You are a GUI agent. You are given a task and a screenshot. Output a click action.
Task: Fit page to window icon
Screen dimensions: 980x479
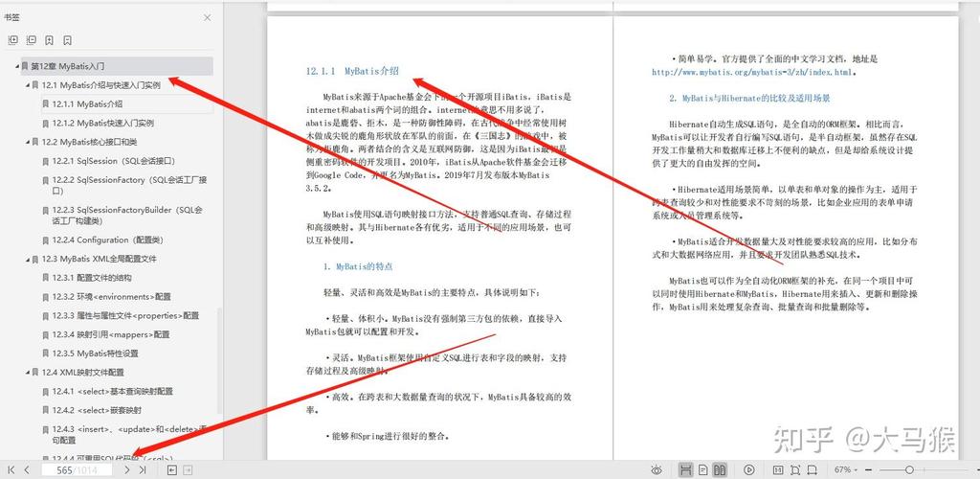[795, 469]
